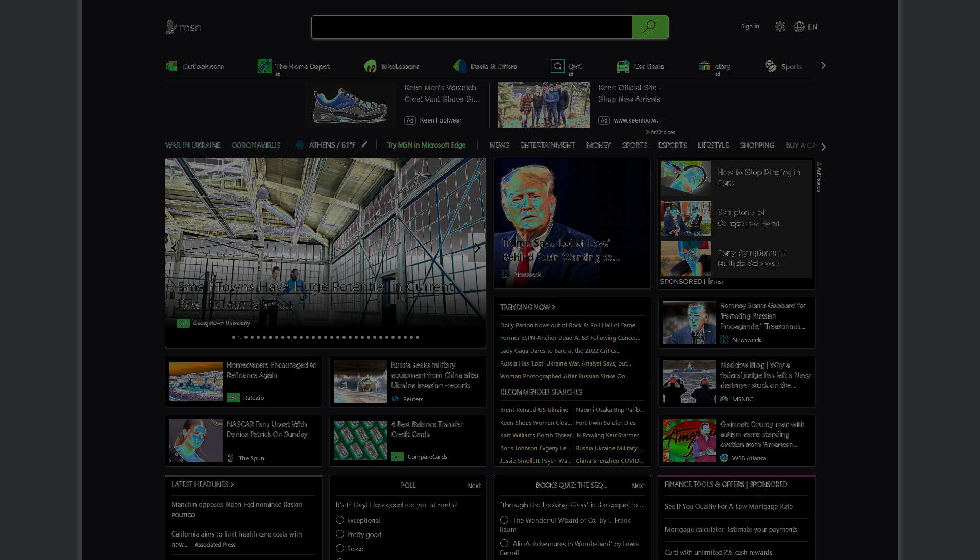Open Brent Renaud US Ukraine search
Viewport: 980px width, 560px height.
(x=534, y=409)
